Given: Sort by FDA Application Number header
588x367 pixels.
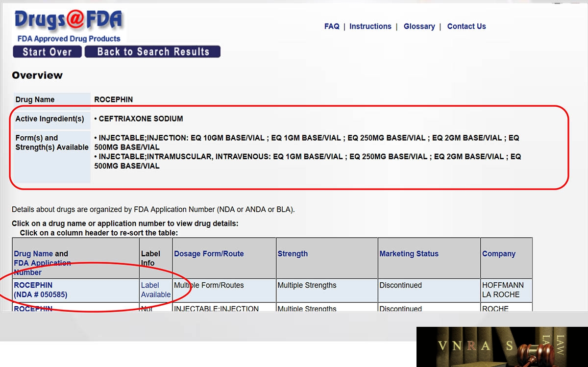Looking at the screenshot, I should (42, 268).
